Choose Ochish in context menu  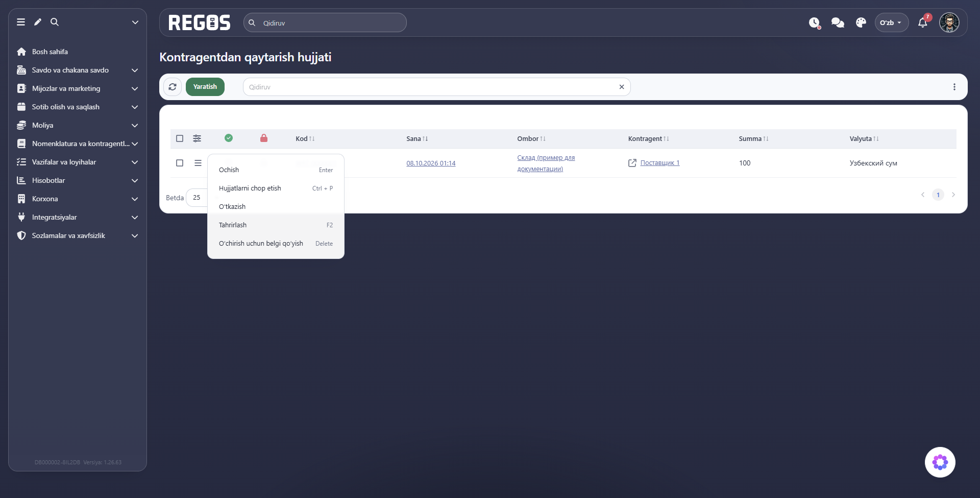click(276, 170)
